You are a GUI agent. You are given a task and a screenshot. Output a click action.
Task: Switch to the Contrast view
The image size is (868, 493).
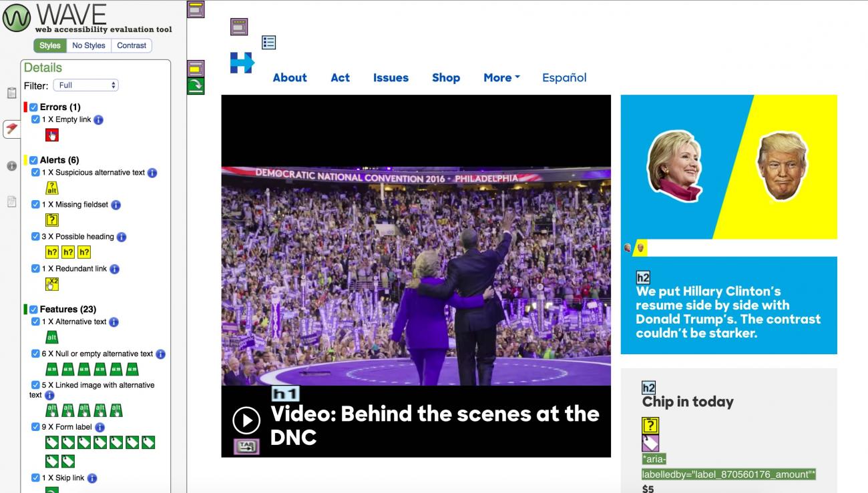pyautogui.click(x=132, y=45)
